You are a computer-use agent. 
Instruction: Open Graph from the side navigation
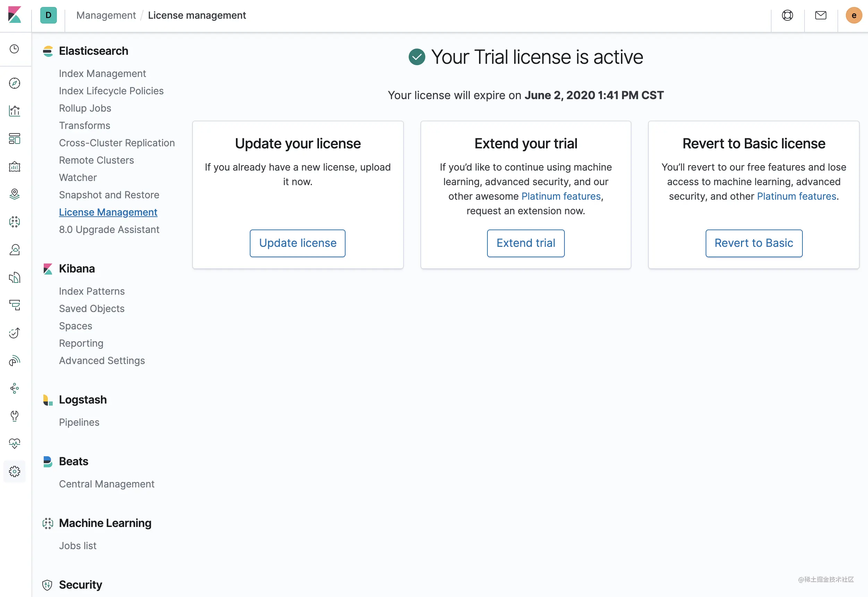click(x=15, y=388)
